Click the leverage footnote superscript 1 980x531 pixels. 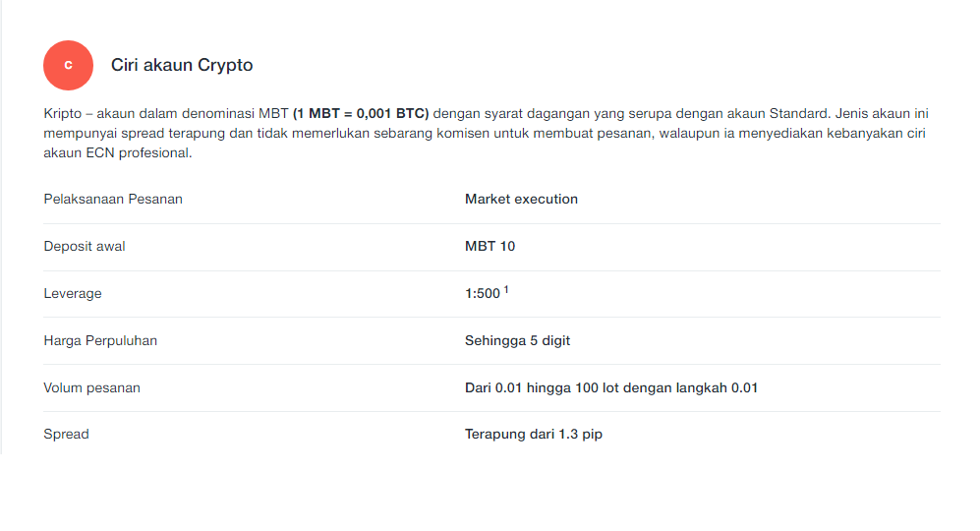point(506,289)
